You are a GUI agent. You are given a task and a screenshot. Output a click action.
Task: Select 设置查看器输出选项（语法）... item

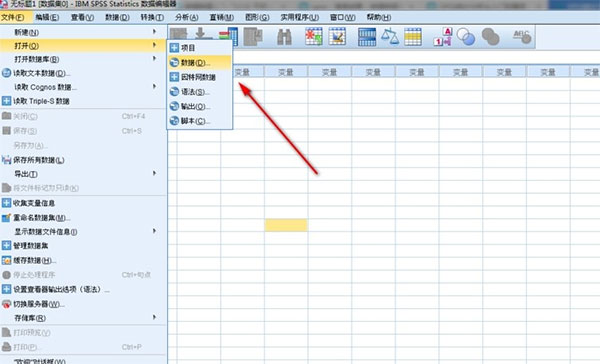(x=83, y=289)
